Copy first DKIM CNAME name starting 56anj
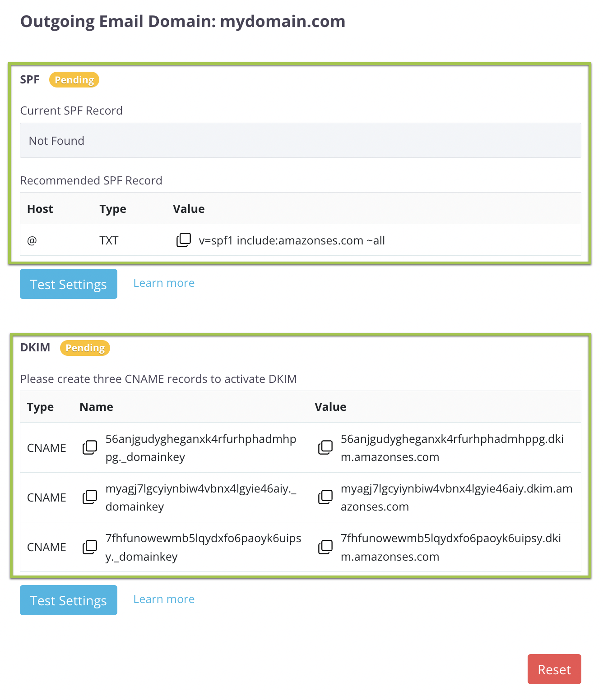Viewport: 603px width, 700px height. pyautogui.click(x=90, y=447)
